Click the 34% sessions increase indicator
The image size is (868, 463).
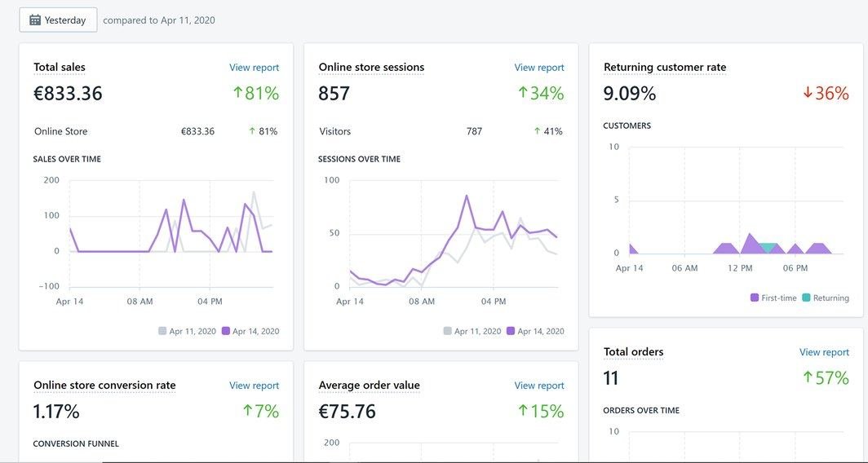pyautogui.click(x=541, y=94)
